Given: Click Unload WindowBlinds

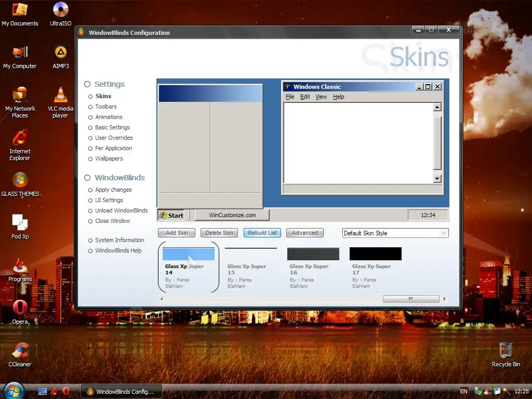Looking at the screenshot, I should tap(121, 210).
